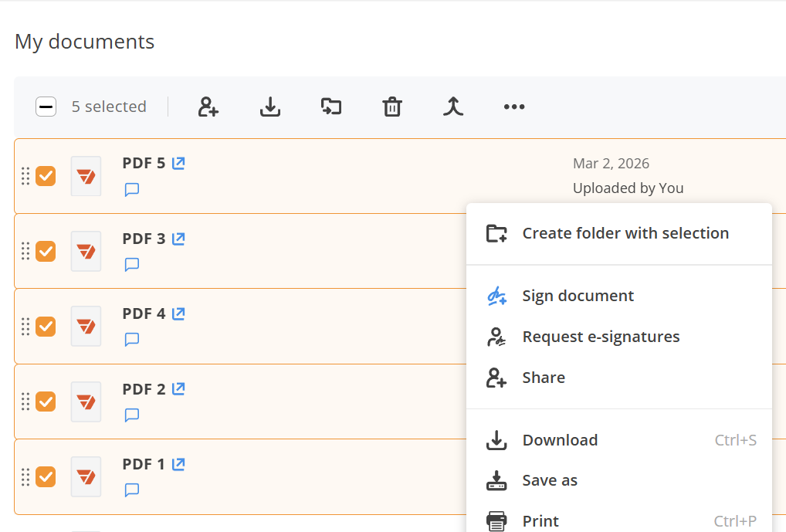Viewport: 786px width, 532px height.
Task: Open PDF 5 in new tab icon
Action: point(178,163)
